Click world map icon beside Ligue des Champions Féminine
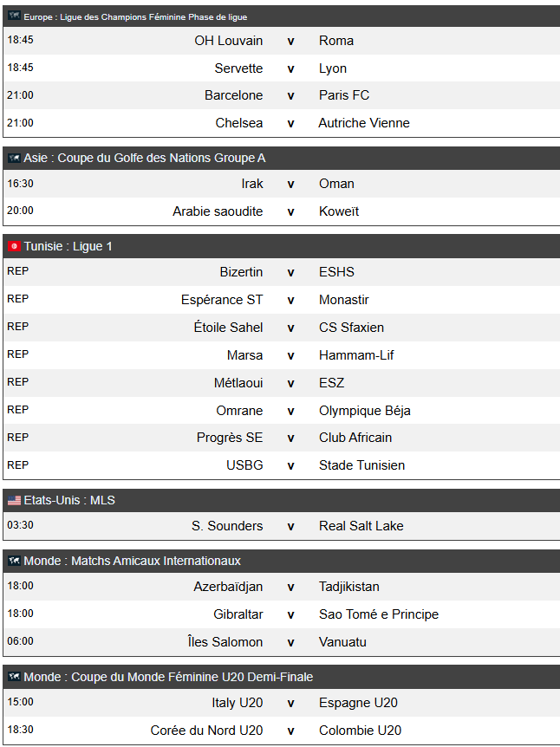The image size is (560, 747). 14,16
